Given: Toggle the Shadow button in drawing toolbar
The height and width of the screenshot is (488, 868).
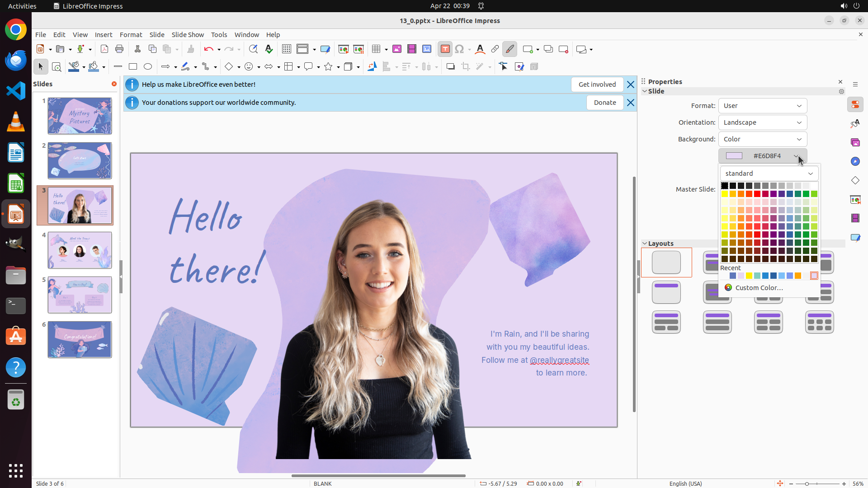Looking at the screenshot, I should [450, 67].
